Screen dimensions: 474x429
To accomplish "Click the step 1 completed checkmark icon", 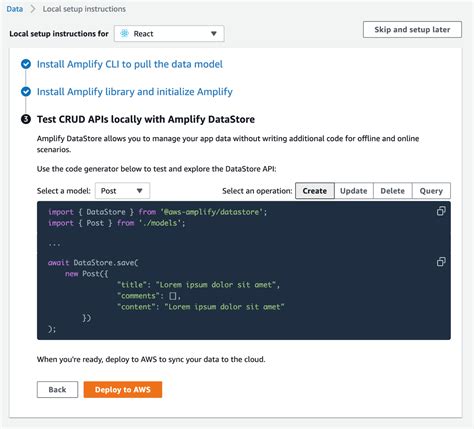I will (x=26, y=64).
